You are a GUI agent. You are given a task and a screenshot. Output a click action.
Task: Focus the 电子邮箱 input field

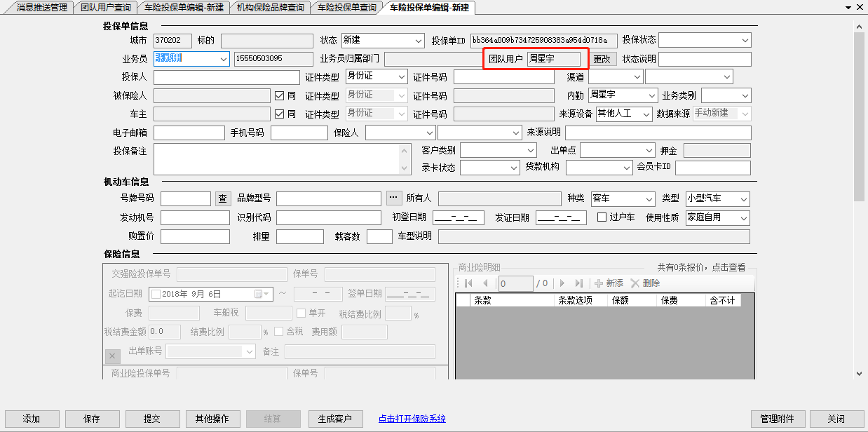tap(189, 133)
